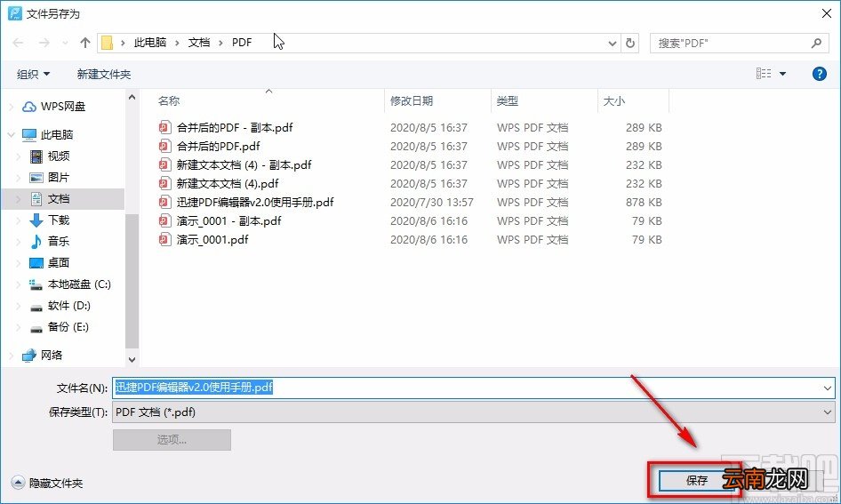Click the PDF icon of 演示_0001.pdf
This screenshot has width=841, height=504.
[x=164, y=239]
